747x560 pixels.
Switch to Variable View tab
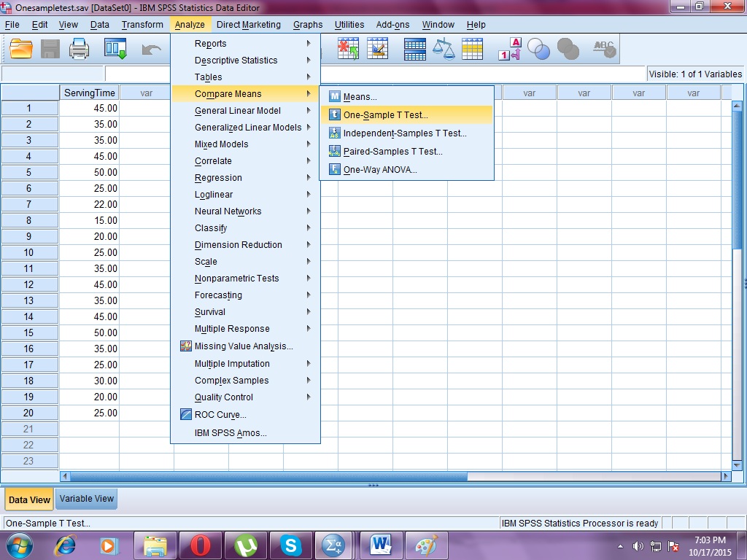click(86, 499)
